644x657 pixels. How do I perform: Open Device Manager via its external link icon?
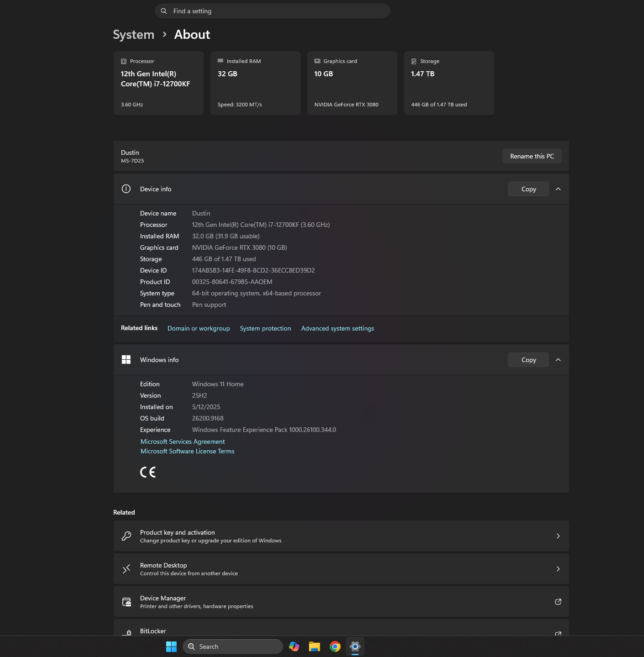coord(558,602)
